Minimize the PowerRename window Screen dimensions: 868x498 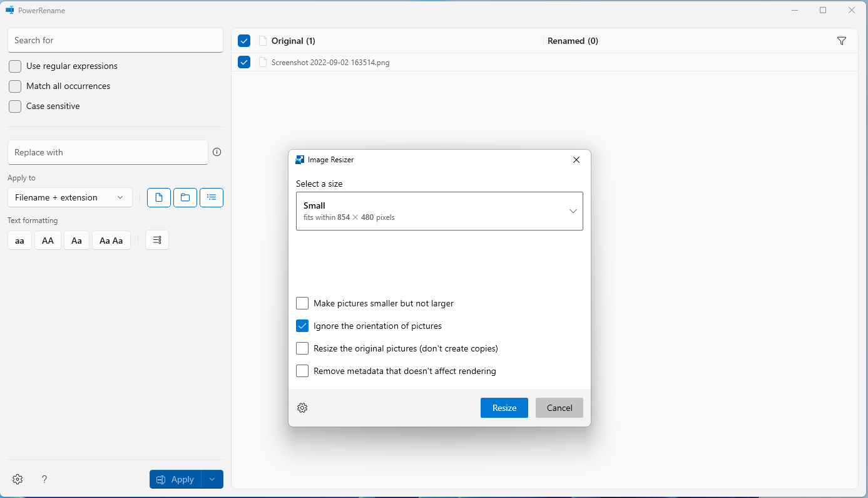click(x=795, y=10)
